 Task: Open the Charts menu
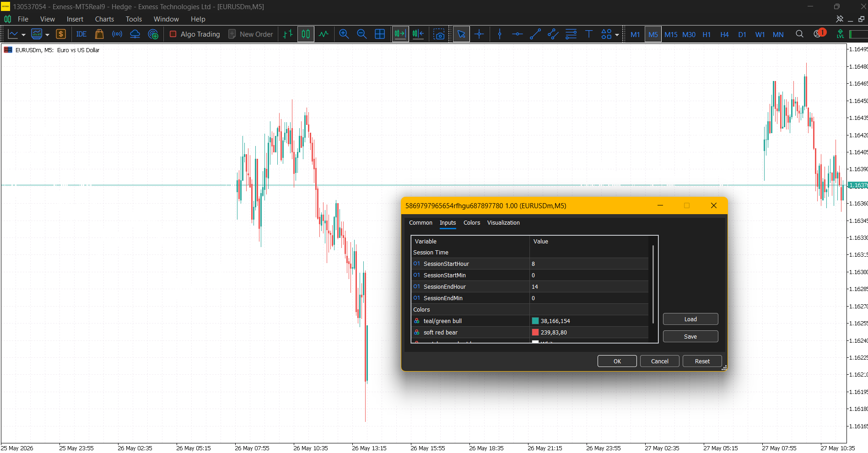[104, 19]
